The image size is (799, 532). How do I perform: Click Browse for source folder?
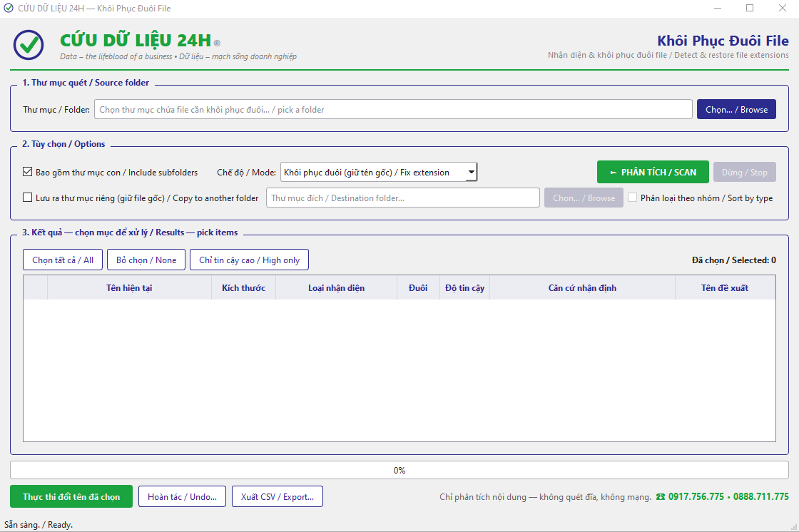736,110
